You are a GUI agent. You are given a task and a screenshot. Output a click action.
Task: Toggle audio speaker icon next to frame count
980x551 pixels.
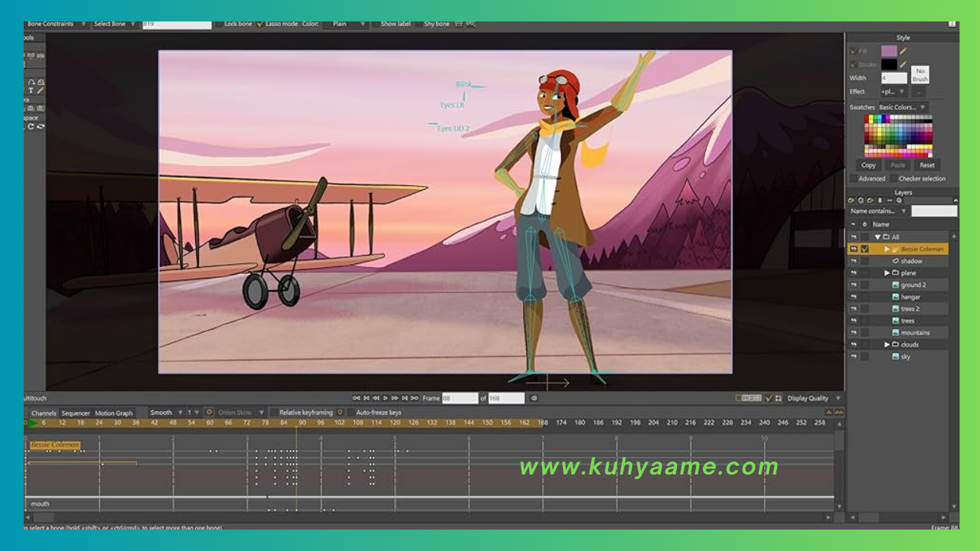click(534, 398)
